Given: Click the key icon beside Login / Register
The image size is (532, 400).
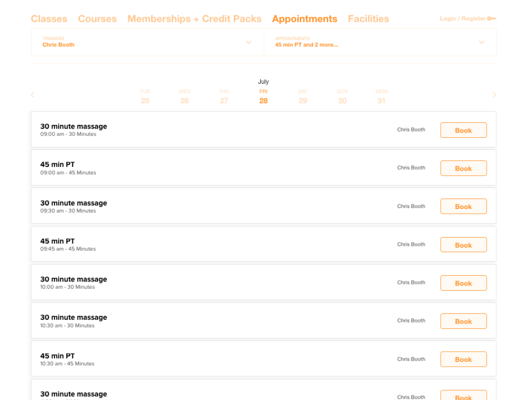Looking at the screenshot, I should click(491, 19).
